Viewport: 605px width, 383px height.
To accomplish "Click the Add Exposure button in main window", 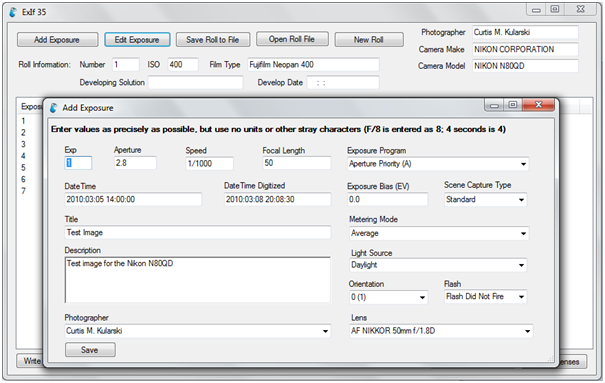I will tap(57, 40).
